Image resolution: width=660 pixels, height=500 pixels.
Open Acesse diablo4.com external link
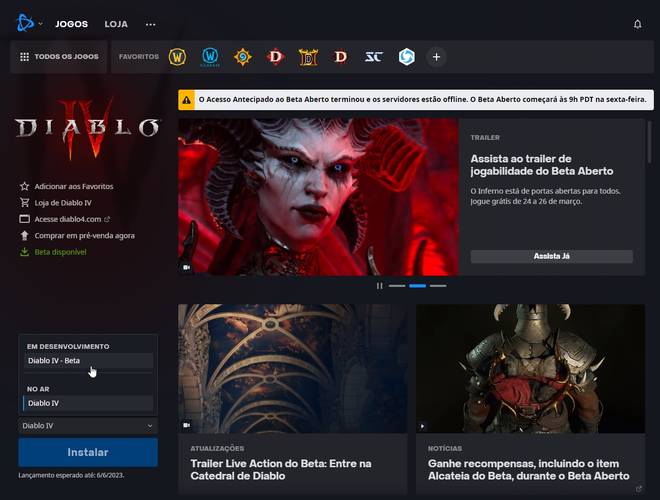point(65,219)
